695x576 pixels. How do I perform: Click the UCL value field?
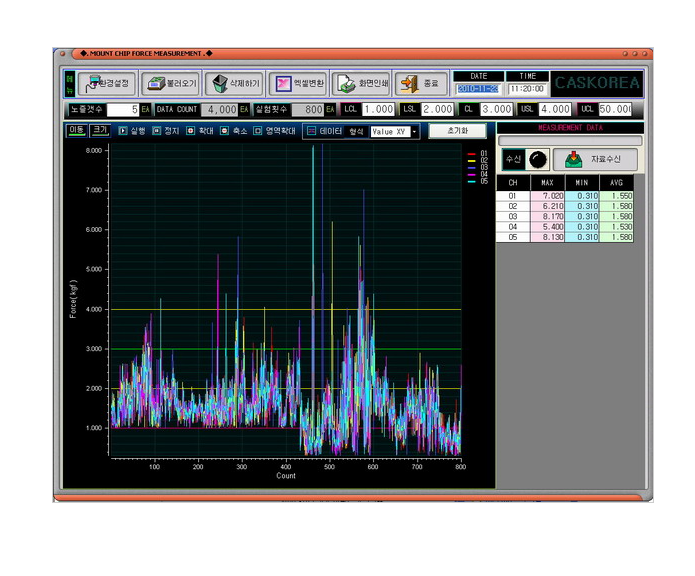pyautogui.click(x=615, y=109)
